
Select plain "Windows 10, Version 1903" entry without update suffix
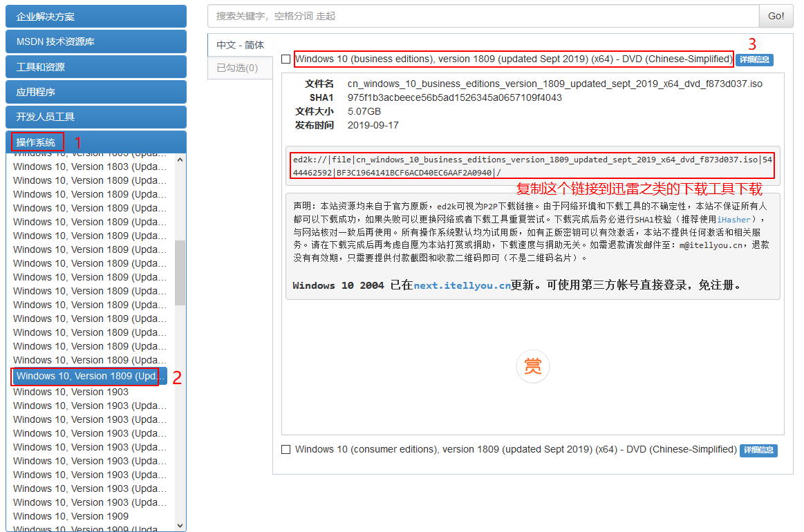(x=71, y=392)
